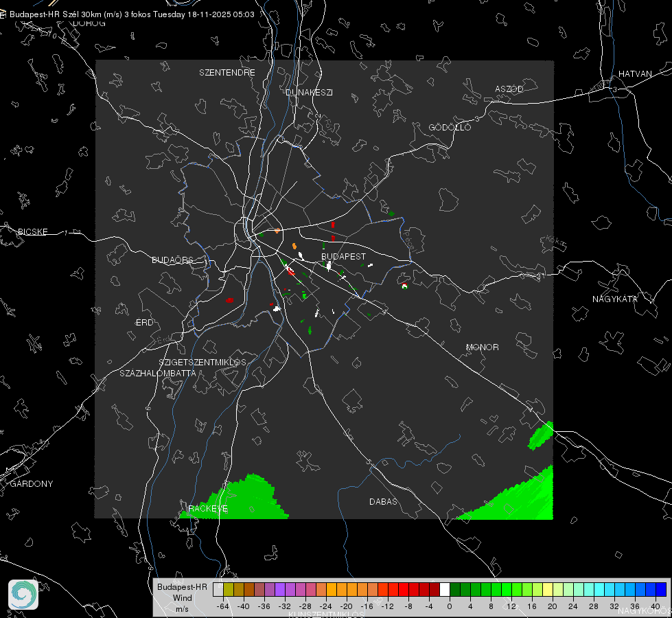Click the 'Wind' label in the legend

tap(182, 598)
